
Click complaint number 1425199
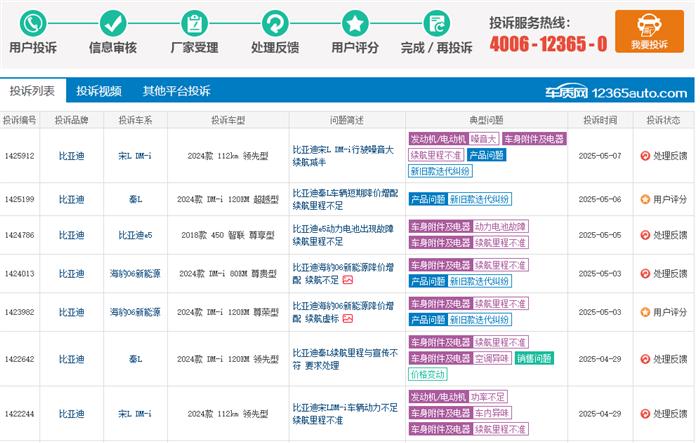point(19,199)
